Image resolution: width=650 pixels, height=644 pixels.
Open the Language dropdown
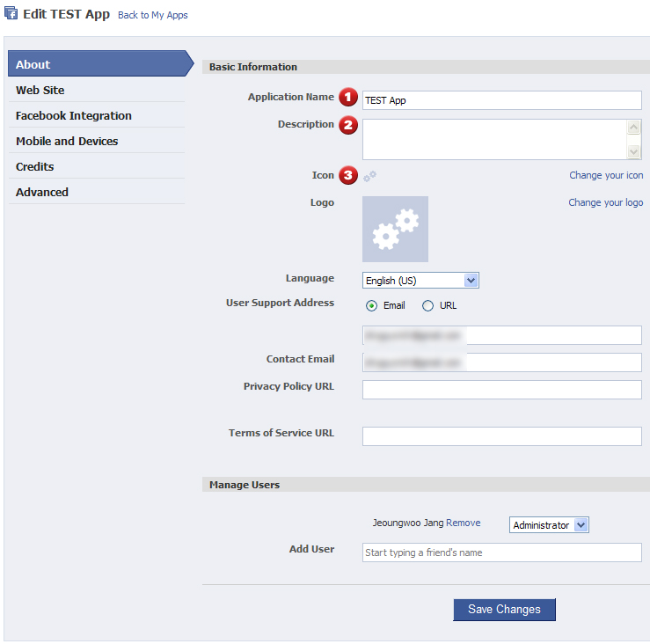(420, 281)
